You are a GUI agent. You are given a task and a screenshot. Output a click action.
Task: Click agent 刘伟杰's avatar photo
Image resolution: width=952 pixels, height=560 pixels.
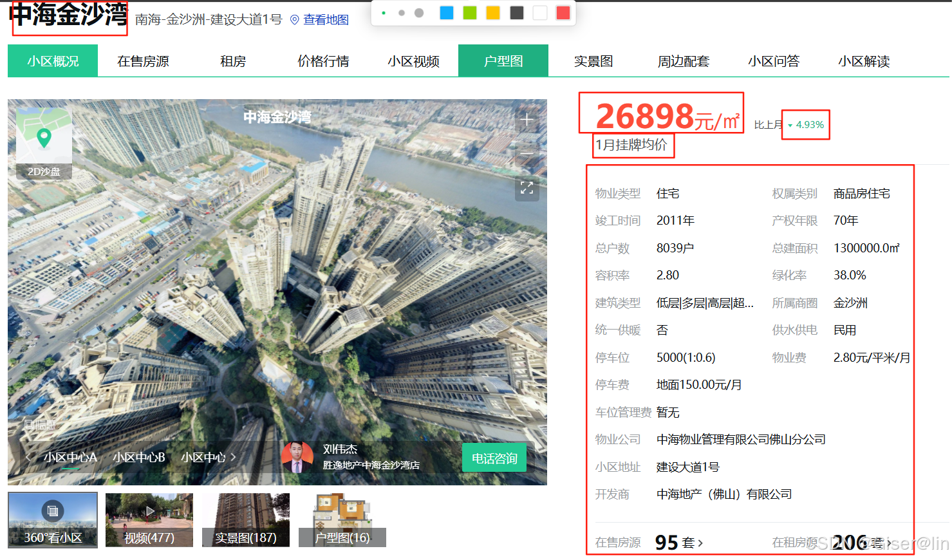click(x=297, y=457)
